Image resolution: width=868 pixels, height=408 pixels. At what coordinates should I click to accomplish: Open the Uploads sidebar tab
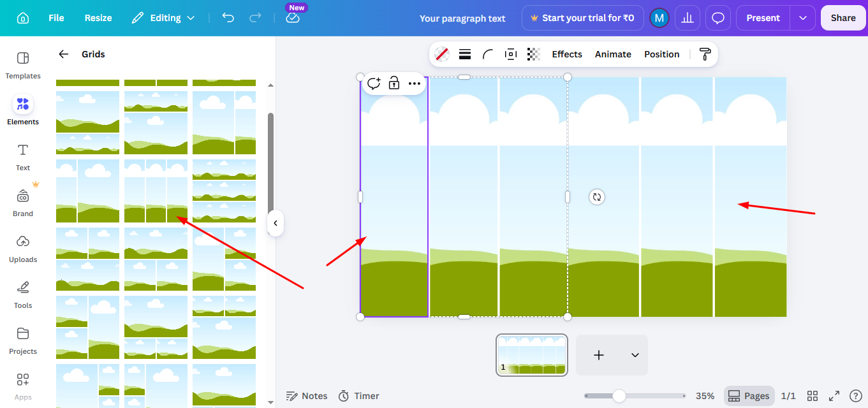pos(23,249)
